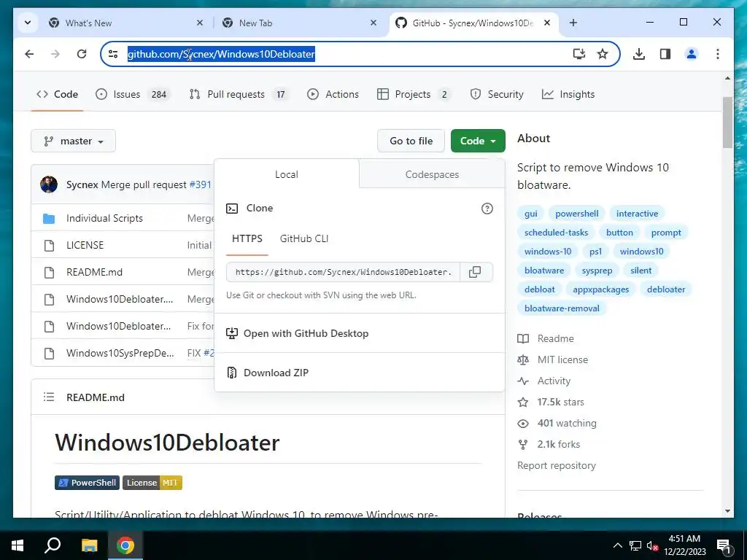Screen dimensions: 747x560
Task: Open the Individual Scripts folder
Action: 104,218
